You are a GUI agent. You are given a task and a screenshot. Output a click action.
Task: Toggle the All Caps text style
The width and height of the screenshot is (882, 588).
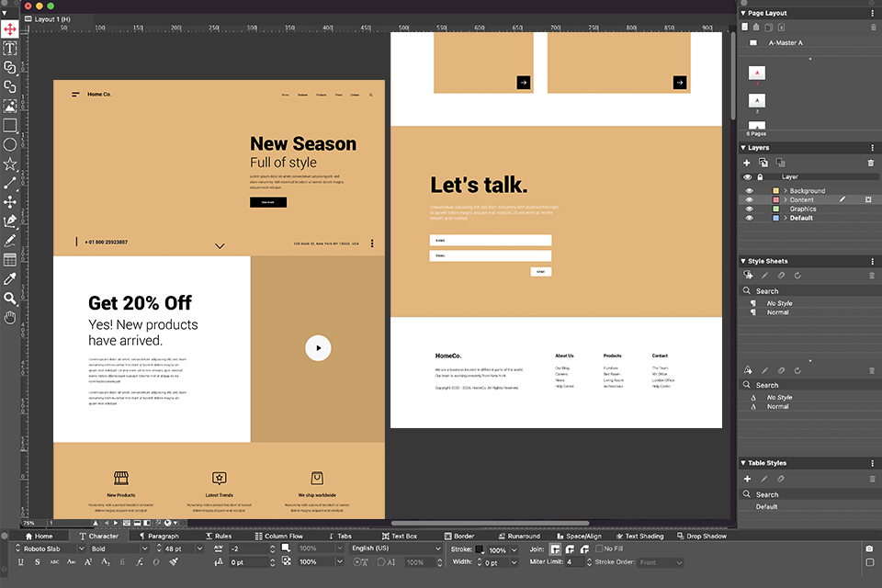pyautogui.click(x=54, y=561)
